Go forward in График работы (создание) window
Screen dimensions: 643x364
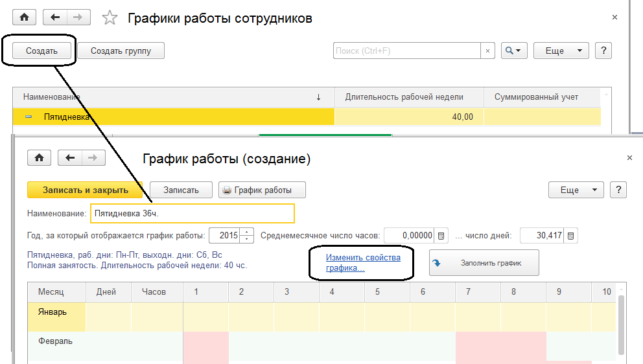point(93,158)
